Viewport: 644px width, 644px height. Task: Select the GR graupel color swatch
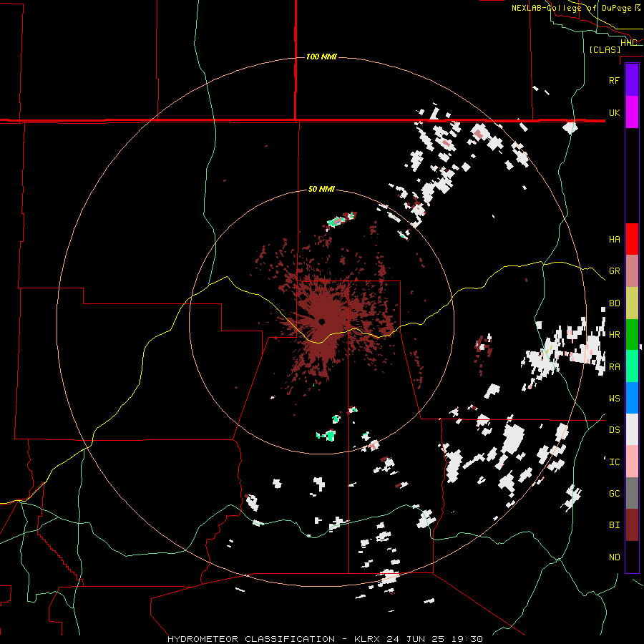coord(632,271)
